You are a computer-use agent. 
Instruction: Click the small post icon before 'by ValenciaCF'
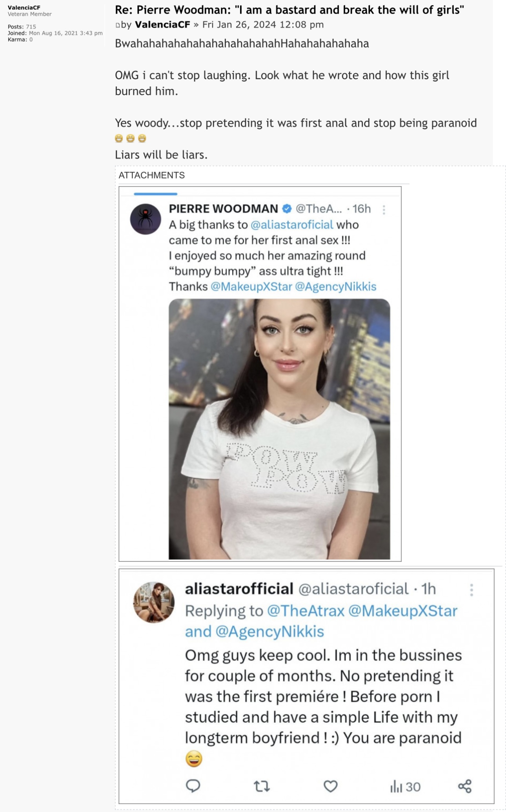click(118, 25)
